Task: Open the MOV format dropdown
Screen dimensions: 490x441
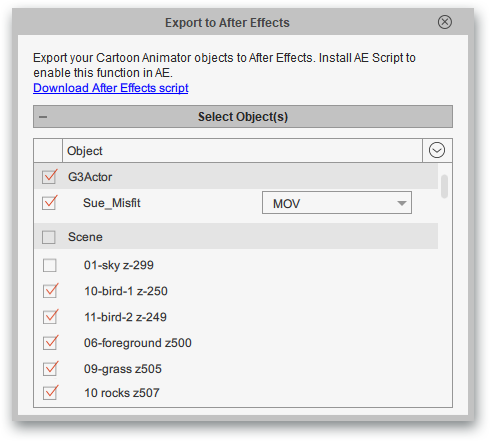Action: coord(337,203)
